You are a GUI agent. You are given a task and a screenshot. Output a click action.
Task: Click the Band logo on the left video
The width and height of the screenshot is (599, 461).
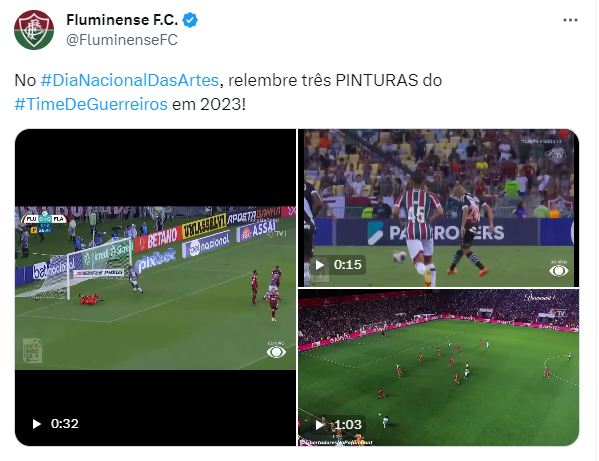point(276,351)
